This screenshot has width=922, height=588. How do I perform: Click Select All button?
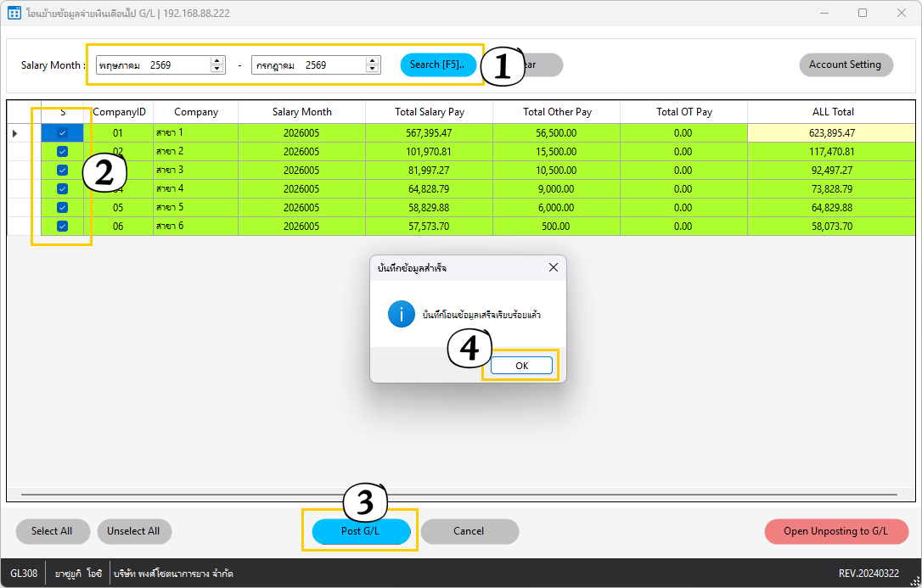[x=53, y=531]
